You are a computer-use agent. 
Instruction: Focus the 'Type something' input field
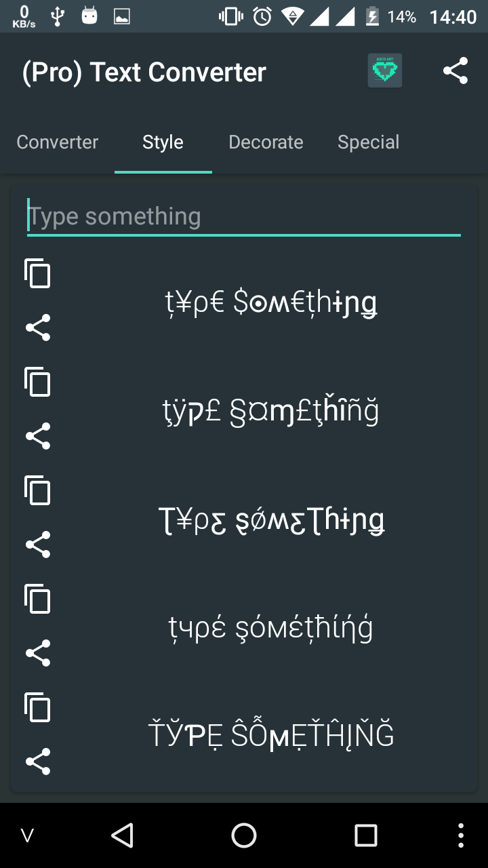tap(244, 217)
